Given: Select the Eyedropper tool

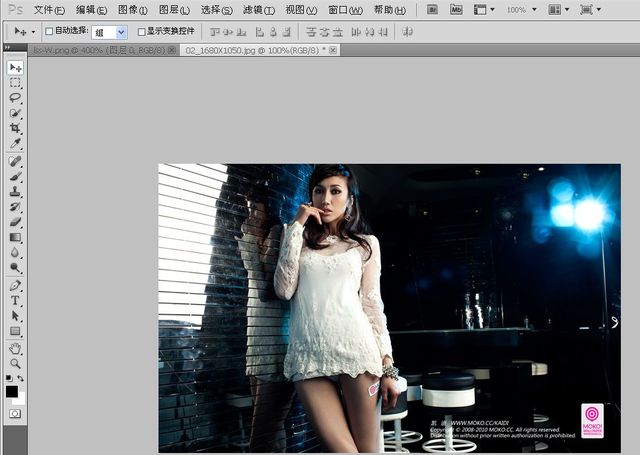Looking at the screenshot, I should pyautogui.click(x=16, y=143).
